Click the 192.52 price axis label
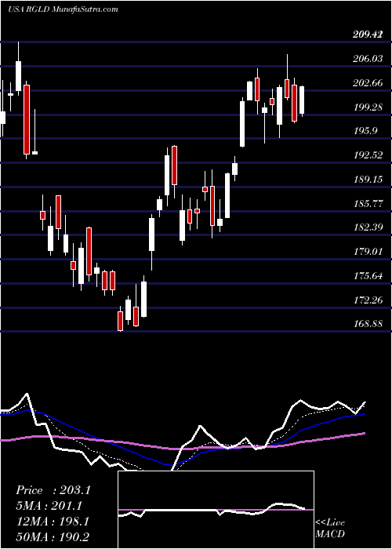 pos(368,155)
